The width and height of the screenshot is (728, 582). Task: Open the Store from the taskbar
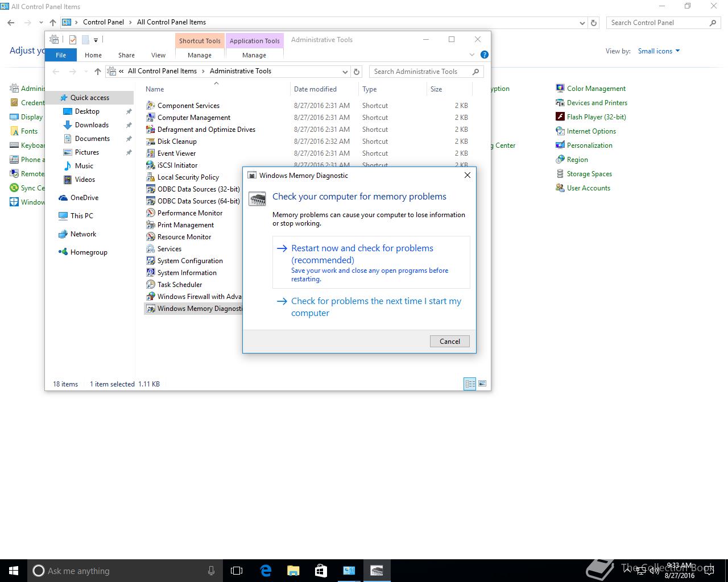(321, 571)
